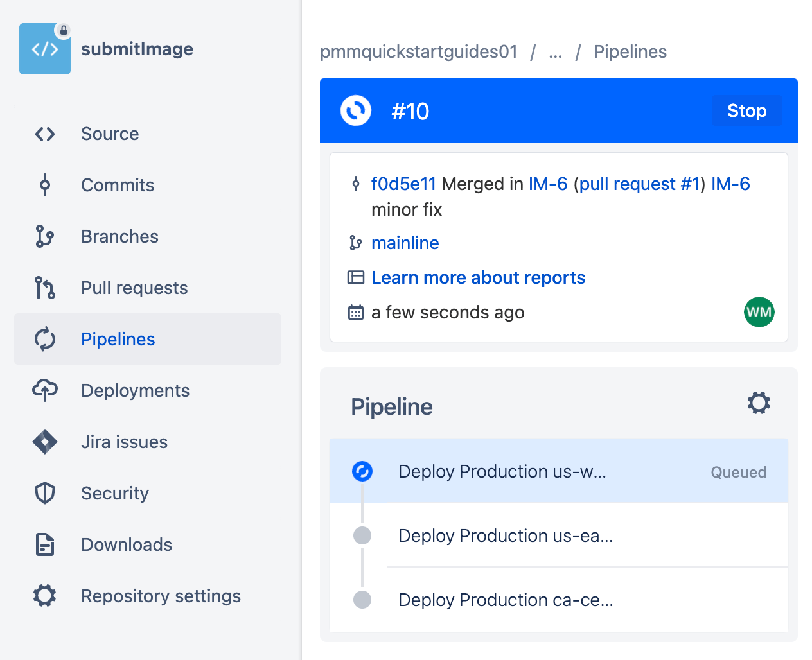Click the mainline branch link
Screen dimensions: 812x660
tap(405, 243)
